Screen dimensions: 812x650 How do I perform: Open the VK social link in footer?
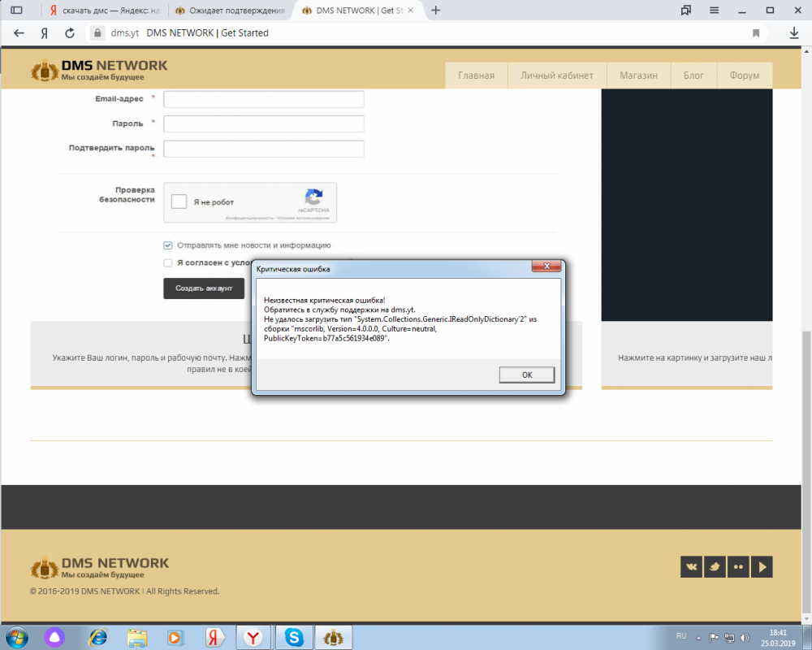coord(691,566)
